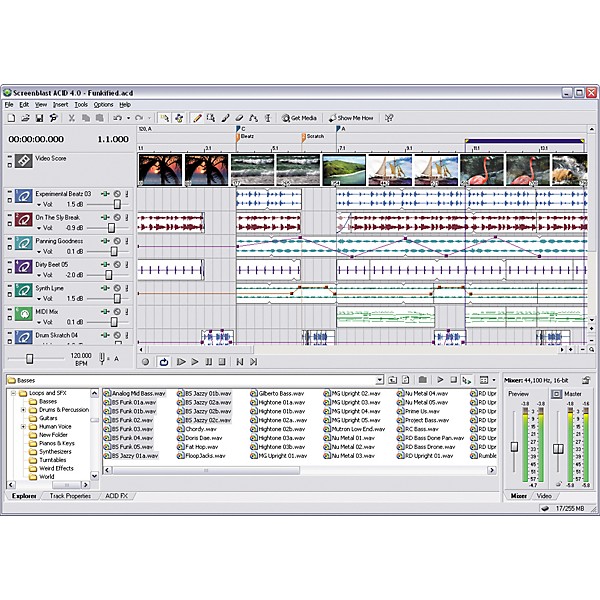The height and width of the screenshot is (600, 600).
Task: Go to end of project
Action: pyautogui.click(x=253, y=362)
